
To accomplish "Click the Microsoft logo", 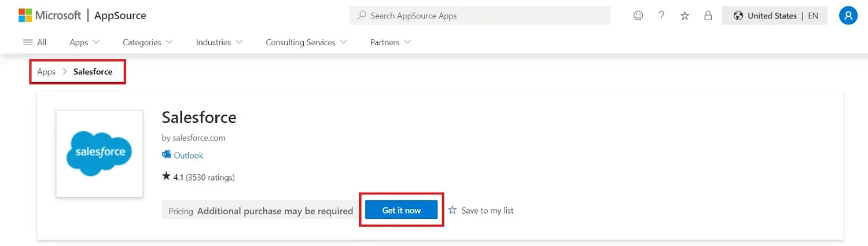I will pos(50,16).
